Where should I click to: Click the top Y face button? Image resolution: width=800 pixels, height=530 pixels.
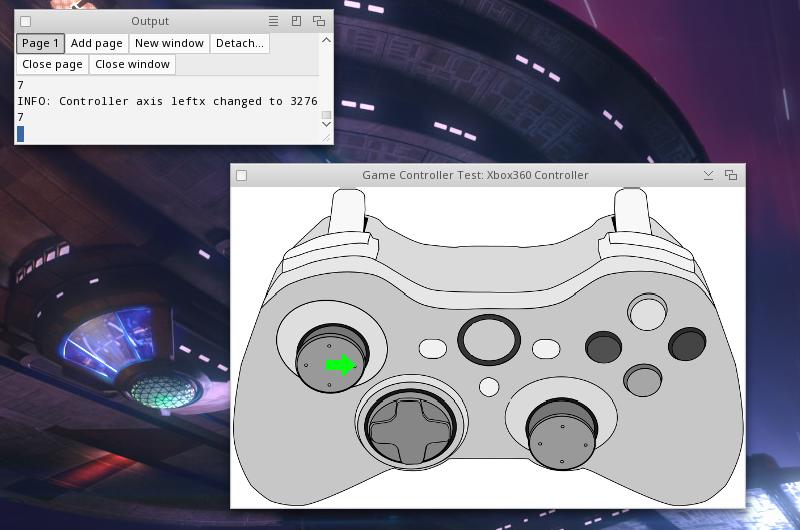click(x=647, y=312)
